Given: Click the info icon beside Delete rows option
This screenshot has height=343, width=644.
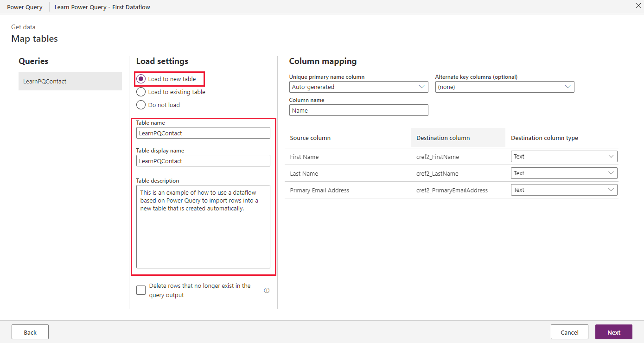Looking at the screenshot, I should (x=267, y=291).
